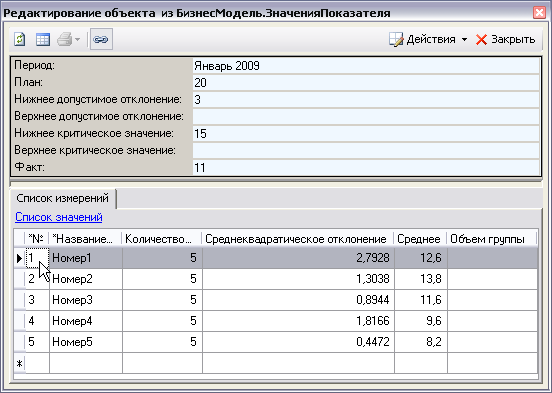Click the deviation value 1,3038
The width and height of the screenshot is (552, 393).
click(299, 279)
